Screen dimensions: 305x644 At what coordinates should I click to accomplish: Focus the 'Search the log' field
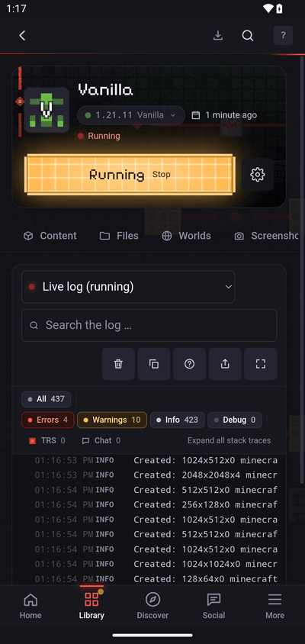point(149,325)
